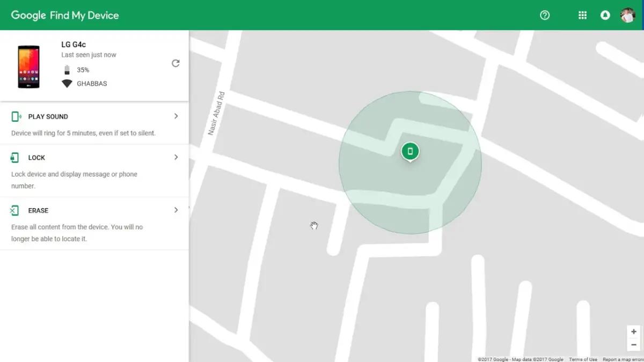This screenshot has height=362, width=644.
Task: Click the Nasir Abad Rd map label
Action: coord(216,113)
